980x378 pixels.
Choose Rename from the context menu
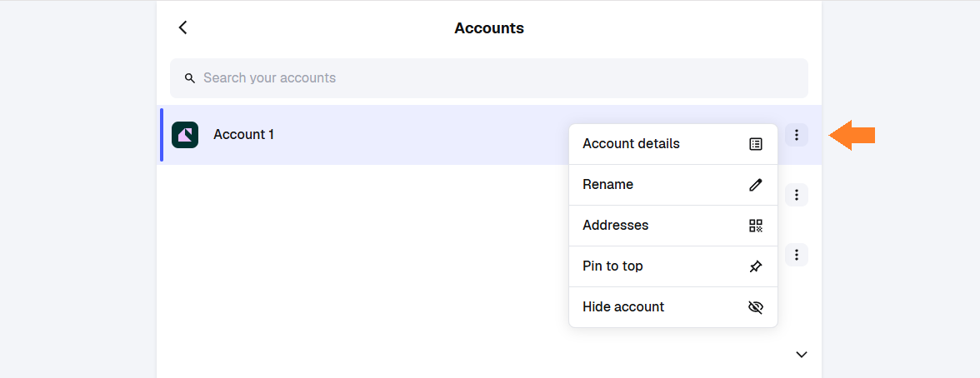(x=607, y=185)
